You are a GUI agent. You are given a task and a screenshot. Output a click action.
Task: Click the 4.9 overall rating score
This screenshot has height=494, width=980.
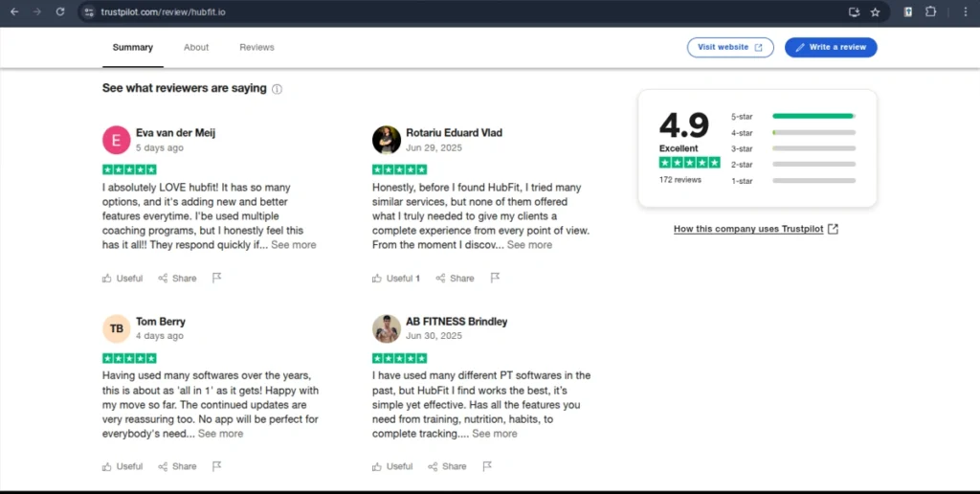pyautogui.click(x=683, y=125)
